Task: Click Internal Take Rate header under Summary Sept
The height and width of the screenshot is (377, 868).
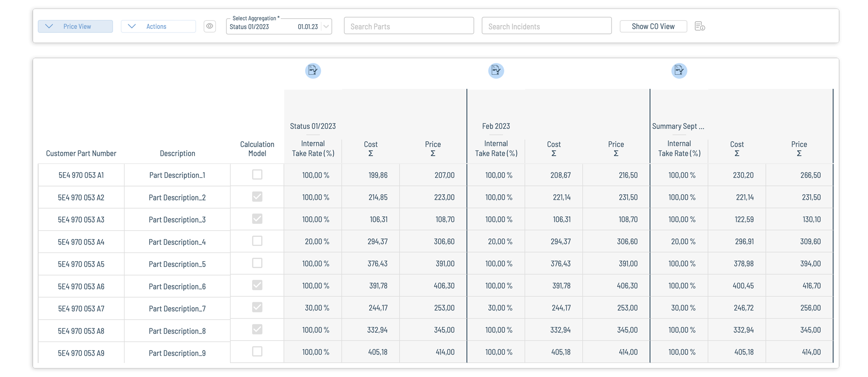Action: point(679,148)
